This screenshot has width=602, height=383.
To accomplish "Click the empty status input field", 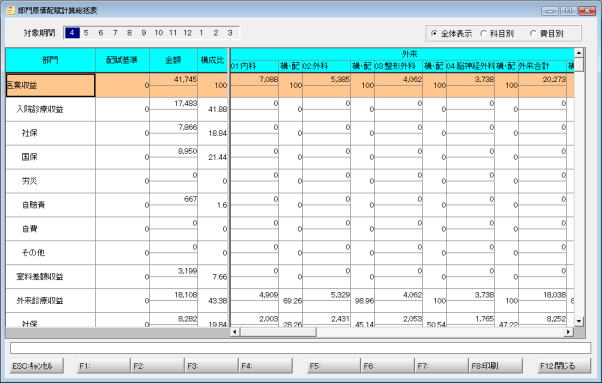I will [x=300, y=348].
